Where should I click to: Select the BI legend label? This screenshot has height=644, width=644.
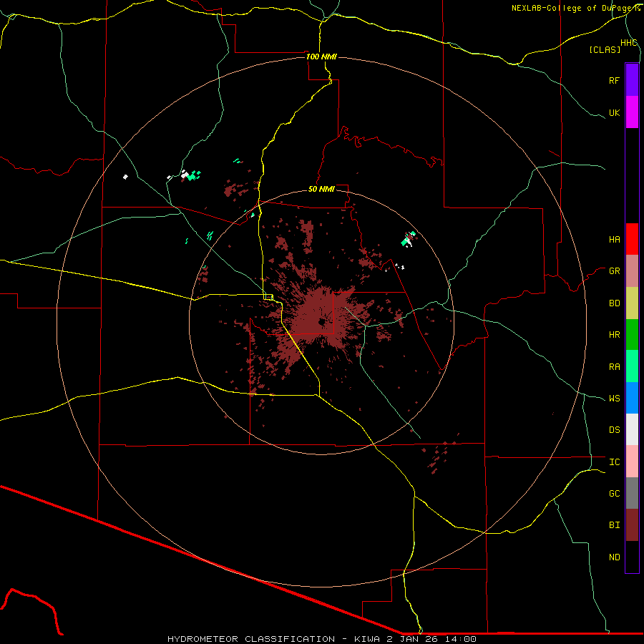click(614, 525)
